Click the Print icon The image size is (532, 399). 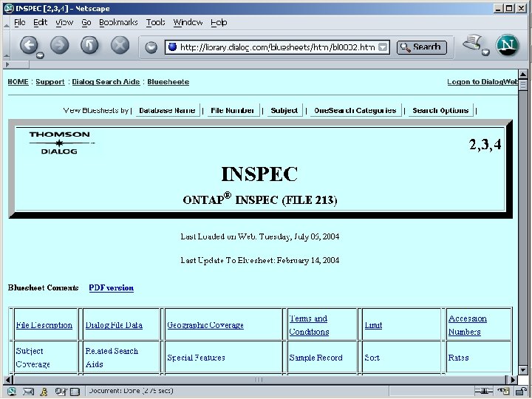click(x=473, y=43)
